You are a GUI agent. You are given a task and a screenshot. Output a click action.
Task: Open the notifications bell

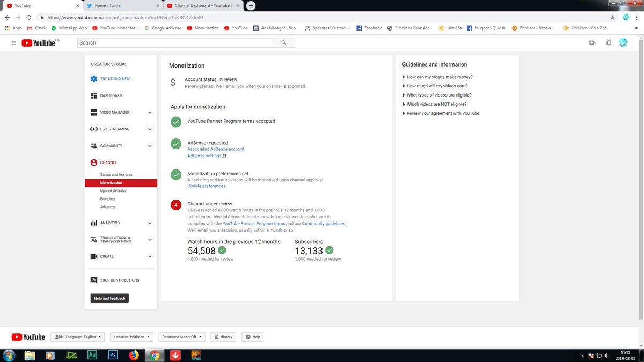pos(609,42)
